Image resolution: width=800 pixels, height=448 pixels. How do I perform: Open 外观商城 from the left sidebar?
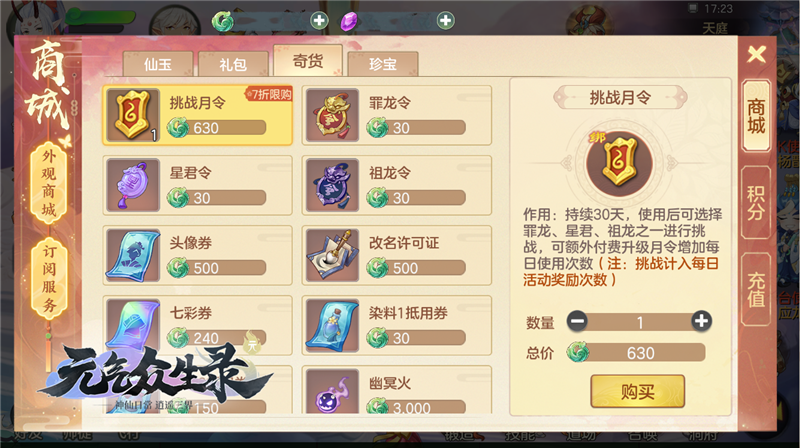pos(48,183)
